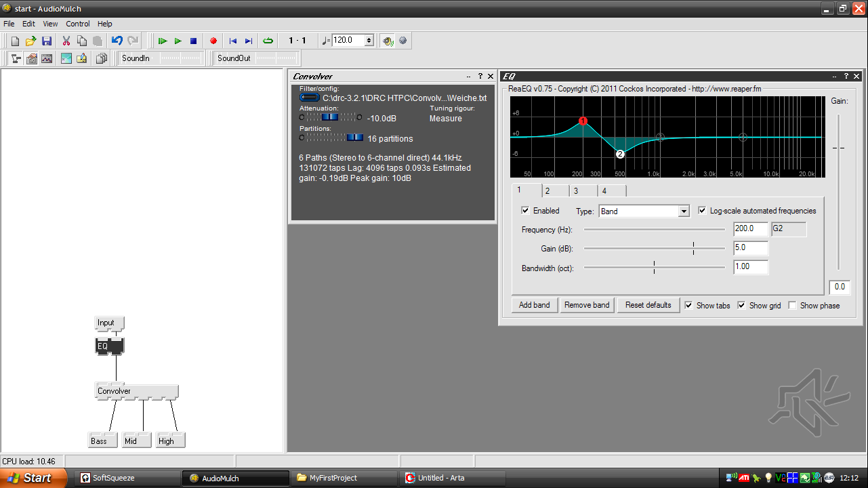
Task: Enable the Show phase checkbox
Action: [792, 306]
